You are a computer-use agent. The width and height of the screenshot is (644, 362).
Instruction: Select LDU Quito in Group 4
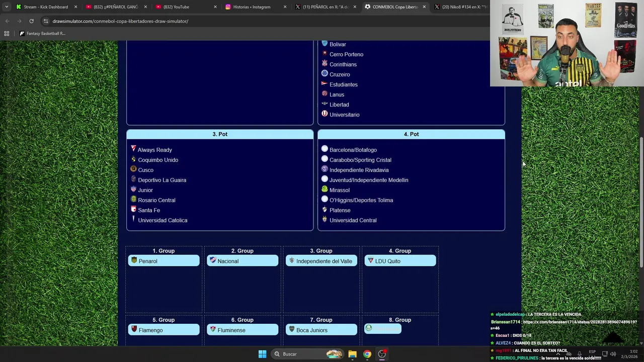400,260
